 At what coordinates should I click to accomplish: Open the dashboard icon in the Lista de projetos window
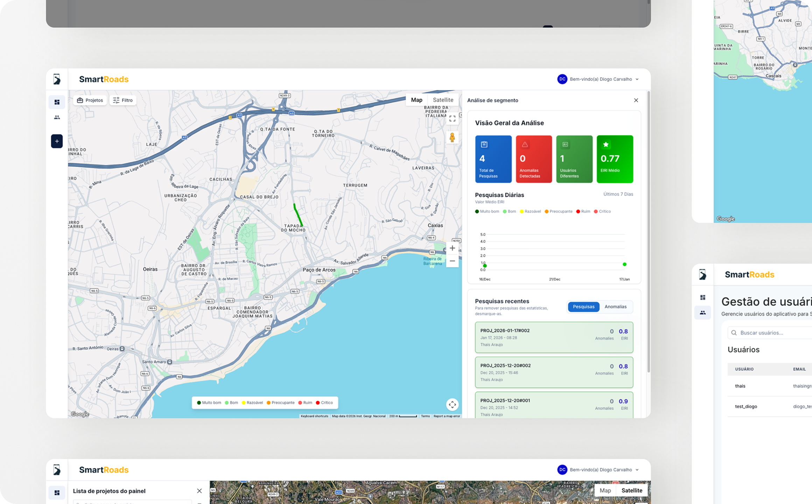point(57,492)
